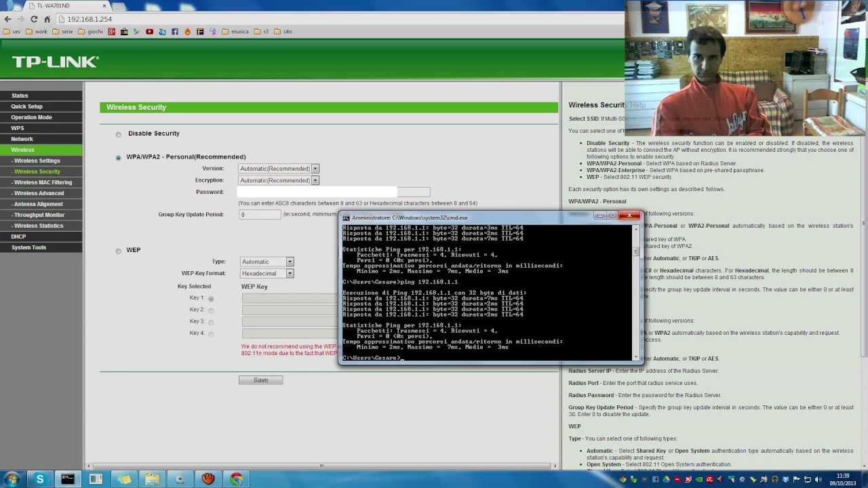Open the Windows Start menu orb
Screen dimensions: 868x488
(12, 479)
